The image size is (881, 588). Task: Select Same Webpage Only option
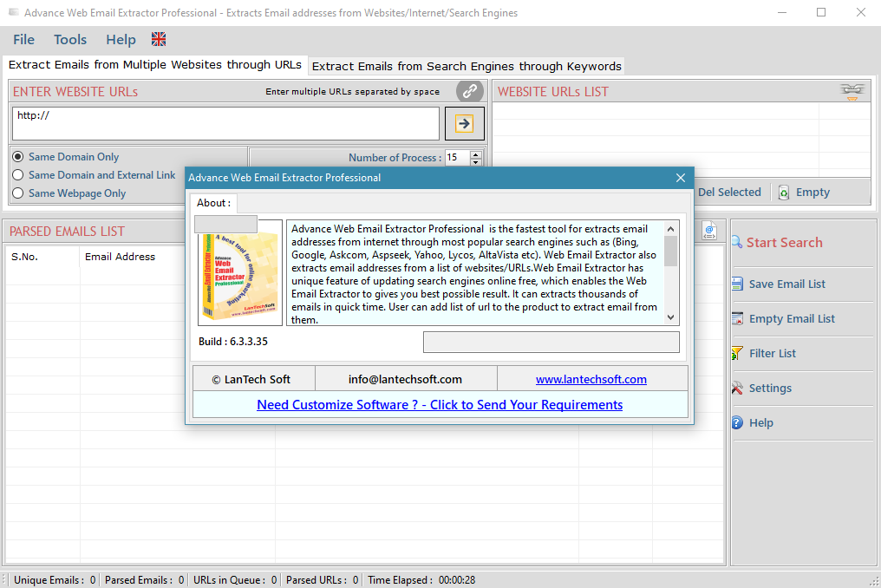pyautogui.click(x=69, y=193)
